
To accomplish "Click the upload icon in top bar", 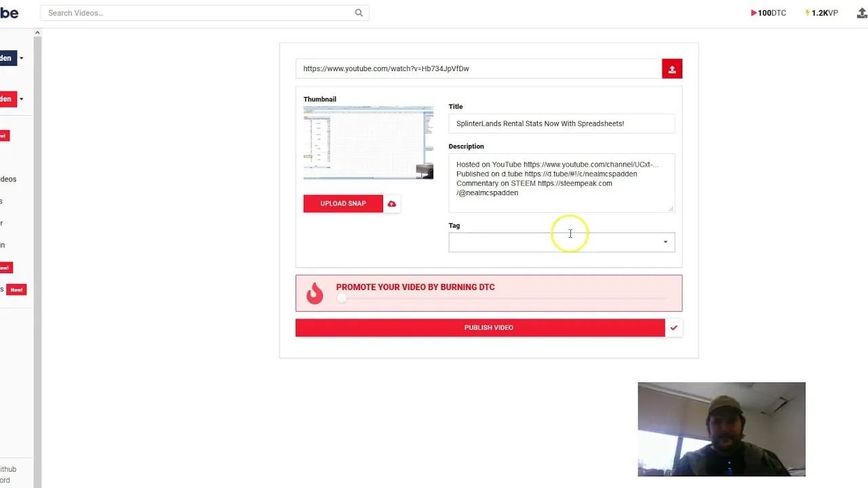I will click(862, 13).
